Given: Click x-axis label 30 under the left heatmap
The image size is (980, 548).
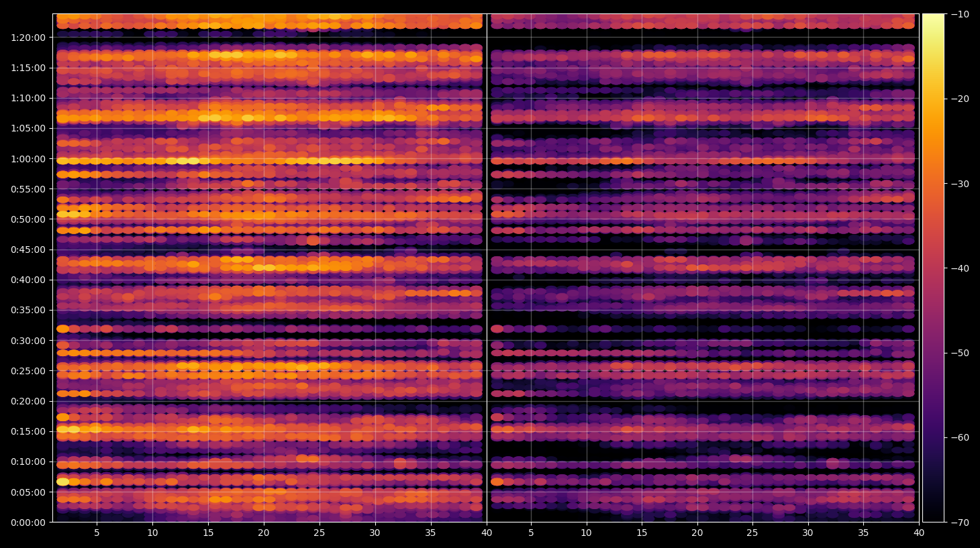Looking at the screenshot, I should 375,533.
